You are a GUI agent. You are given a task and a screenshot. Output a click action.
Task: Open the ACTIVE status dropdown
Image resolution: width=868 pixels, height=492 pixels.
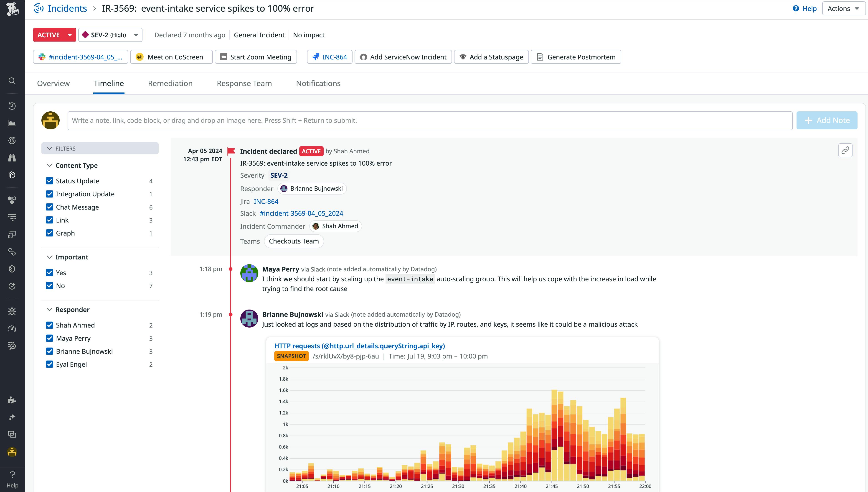[54, 34]
